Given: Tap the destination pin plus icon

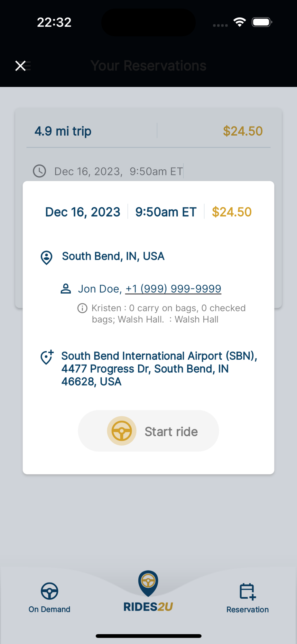Looking at the screenshot, I should pos(47,357).
